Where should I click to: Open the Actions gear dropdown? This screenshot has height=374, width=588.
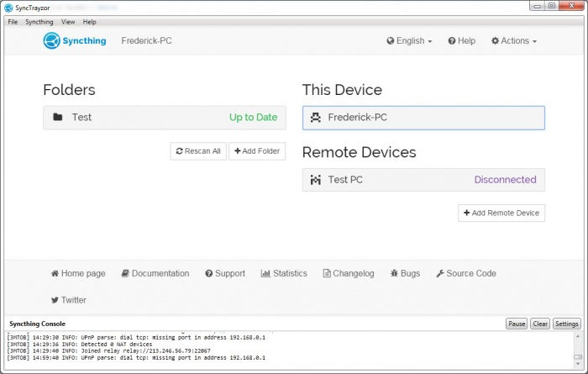(514, 41)
